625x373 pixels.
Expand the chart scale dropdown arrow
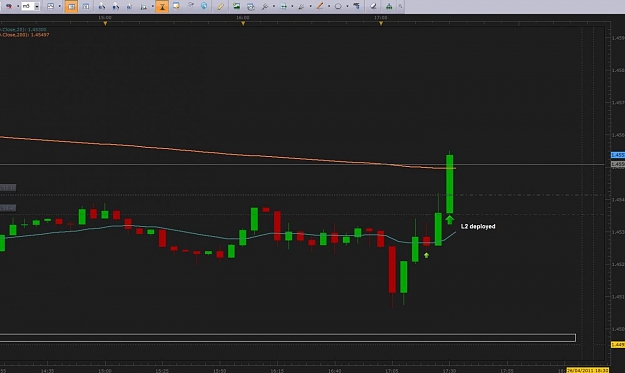152,6
